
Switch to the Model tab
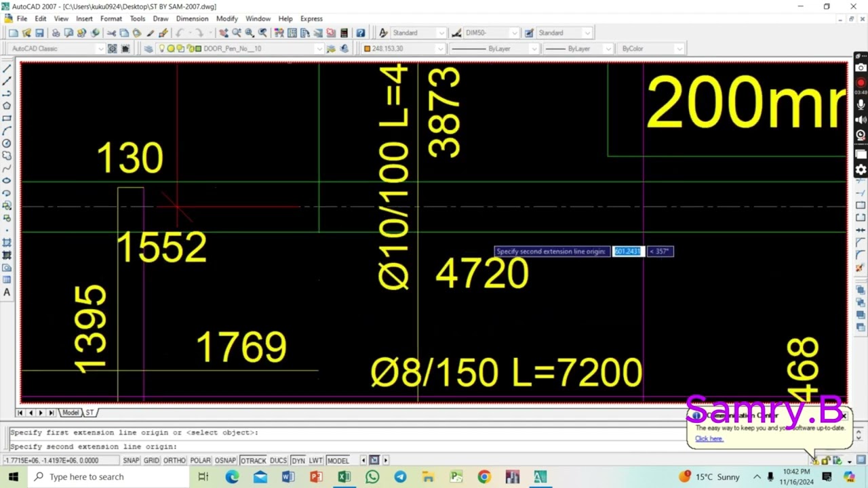coord(71,413)
